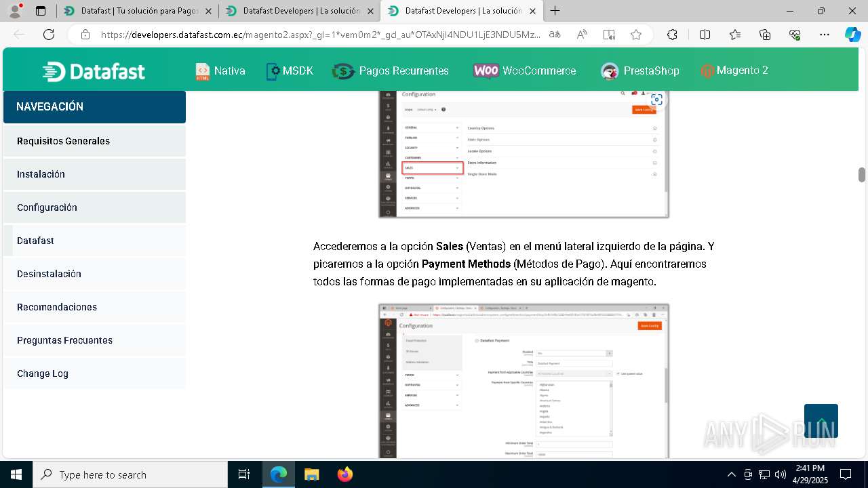
Task: Open Edge settings and more menu
Action: 825,35
